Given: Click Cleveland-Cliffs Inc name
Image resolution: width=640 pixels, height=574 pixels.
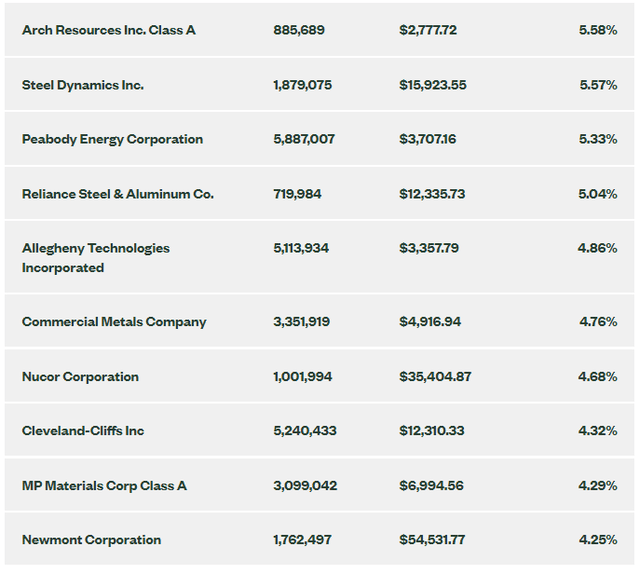Looking at the screenshot, I should coord(83,431).
